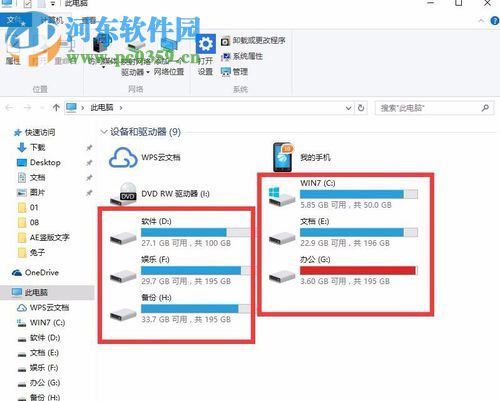Click the search magnifier icon
Image resolution: width=500 pixels, height=401 pixels.
pos(485,108)
